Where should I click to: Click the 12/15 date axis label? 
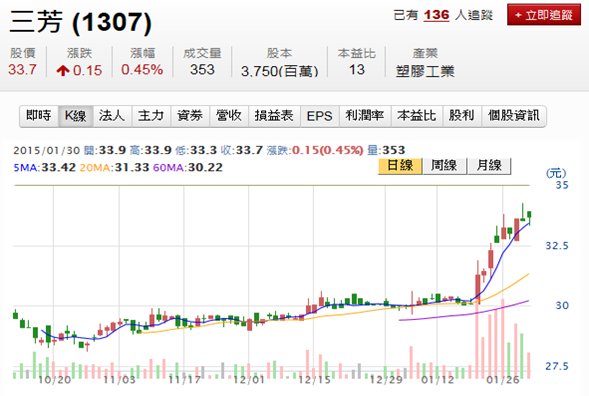pyautogui.click(x=314, y=380)
